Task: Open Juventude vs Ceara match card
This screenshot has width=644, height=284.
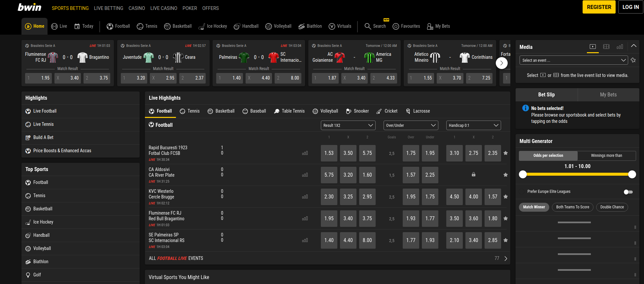Action: [163, 63]
